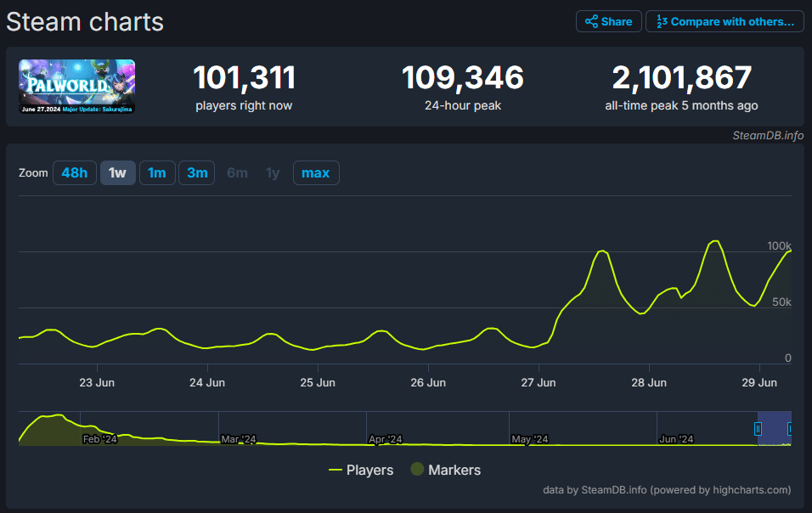This screenshot has width=812, height=513.
Task: Click the 27 Jun axis label
Action: coord(539,382)
